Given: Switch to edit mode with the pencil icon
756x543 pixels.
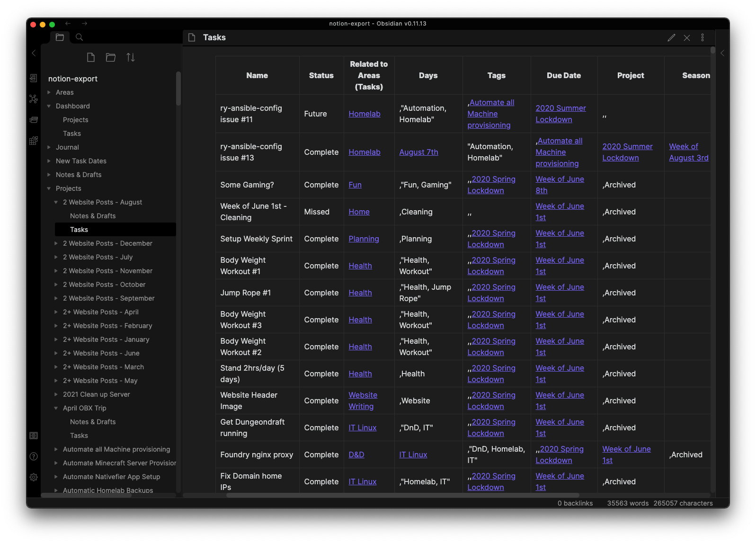Looking at the screenshot, I should click(671, 38).
